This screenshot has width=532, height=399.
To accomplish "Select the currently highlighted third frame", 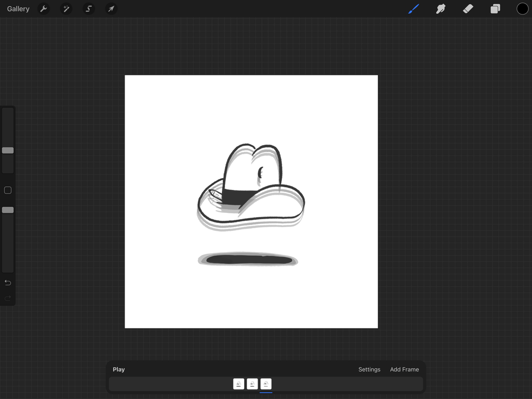I will pos(266,384).
